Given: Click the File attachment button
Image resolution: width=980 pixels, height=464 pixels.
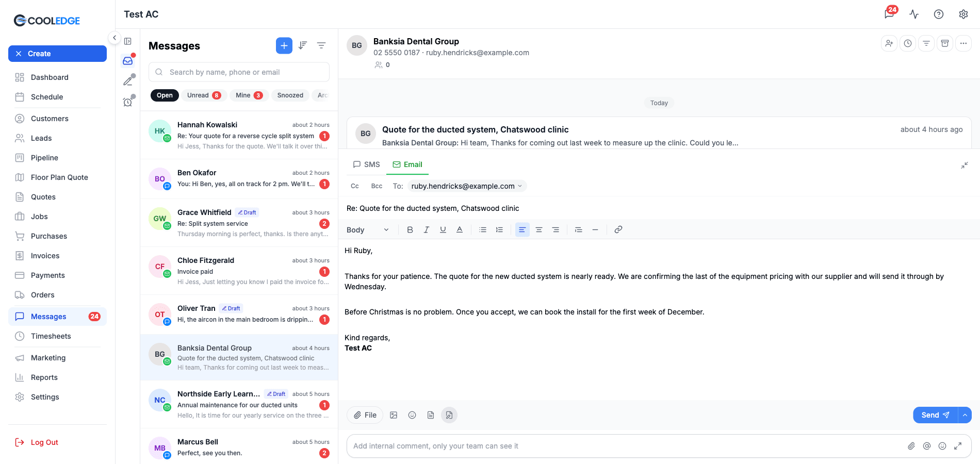Looking at the screenshot, I should tap(365, 415).
